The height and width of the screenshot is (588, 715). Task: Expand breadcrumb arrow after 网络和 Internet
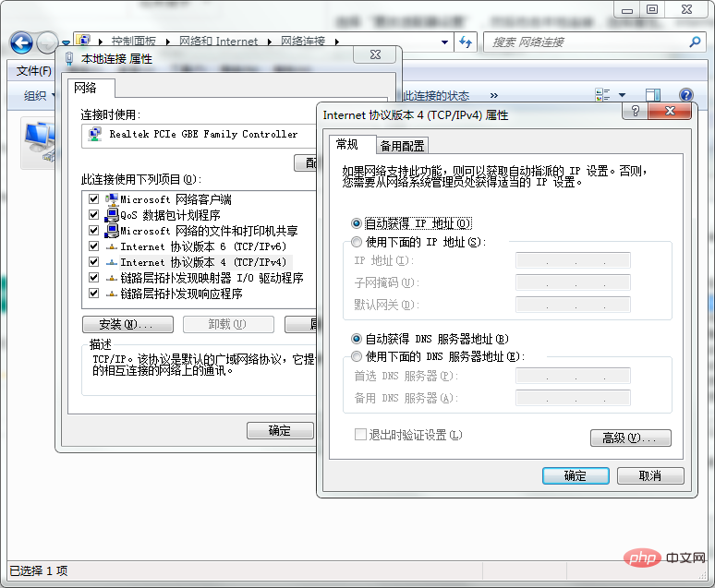pyautogui.click(x=270, y=42)
